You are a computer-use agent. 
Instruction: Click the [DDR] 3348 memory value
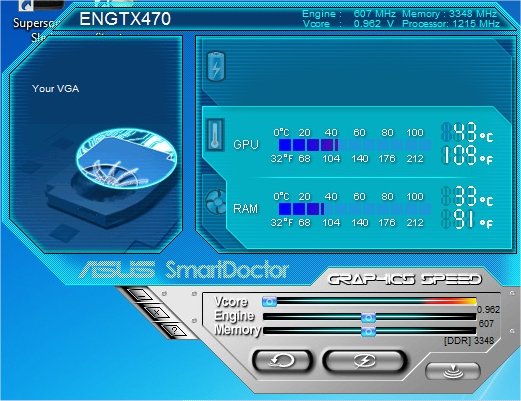pyautogui.click(x=469, y=341)
